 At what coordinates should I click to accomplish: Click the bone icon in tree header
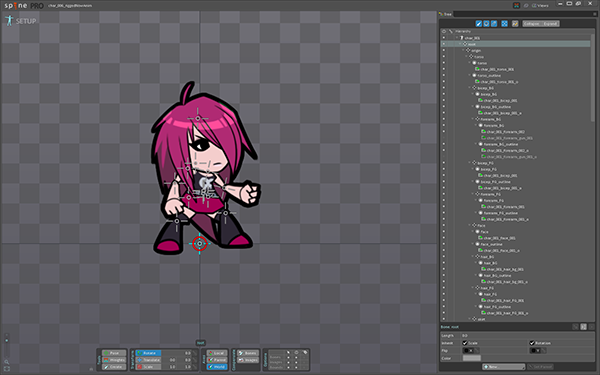(x=450, y=31)
